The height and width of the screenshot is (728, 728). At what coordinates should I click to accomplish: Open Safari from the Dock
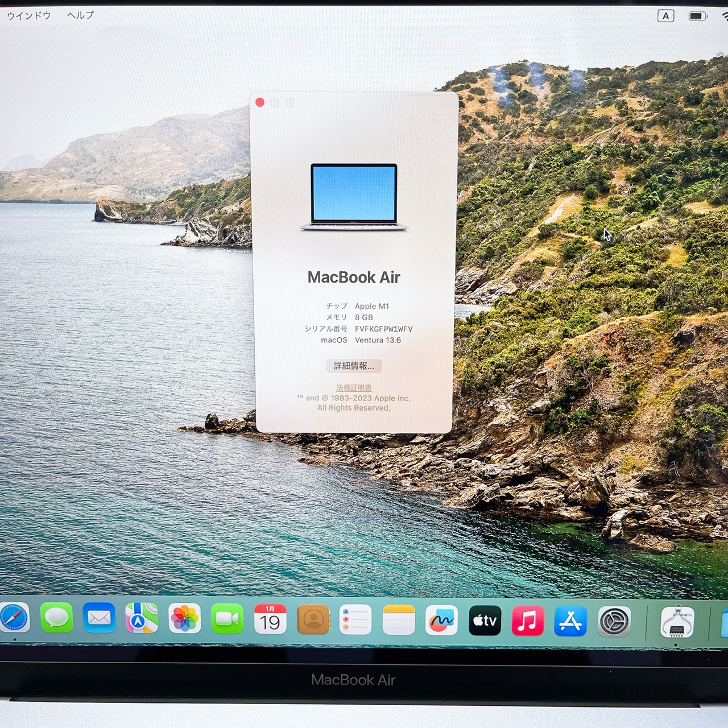point(14,618)
